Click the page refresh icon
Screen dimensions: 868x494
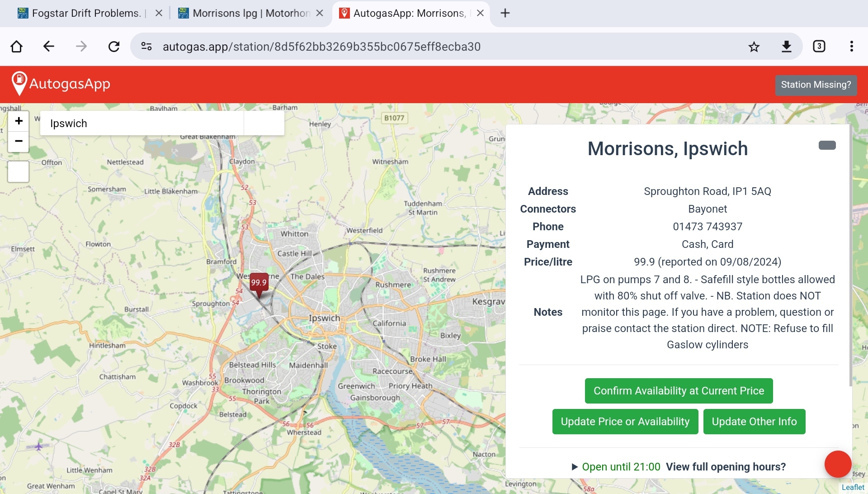(113, 47)
